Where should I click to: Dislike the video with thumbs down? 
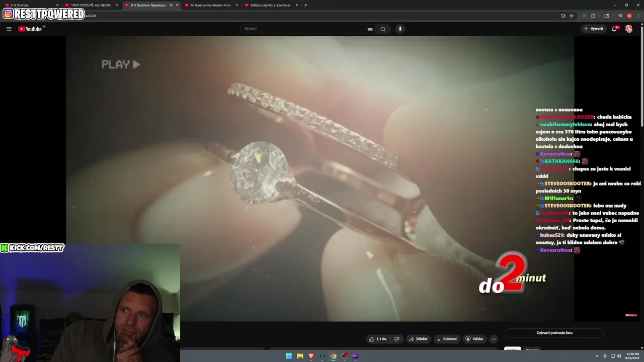[396, 339]
